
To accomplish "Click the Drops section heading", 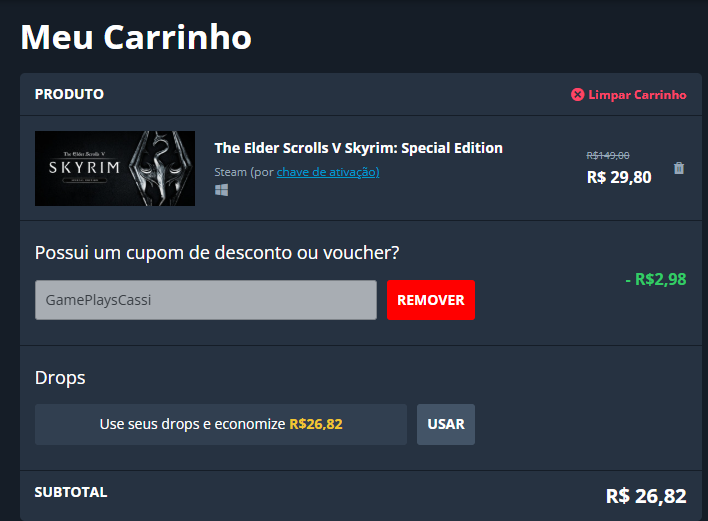I will tap(60, 377).
